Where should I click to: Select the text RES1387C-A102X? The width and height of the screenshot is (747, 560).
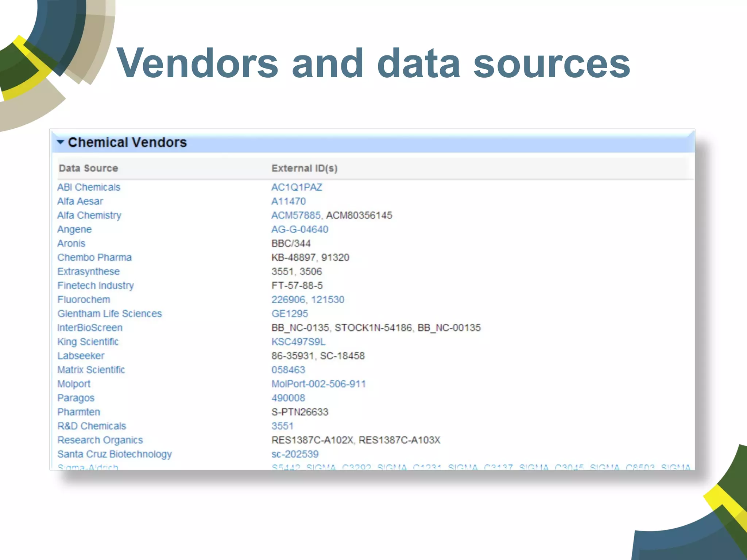[312, 440]
